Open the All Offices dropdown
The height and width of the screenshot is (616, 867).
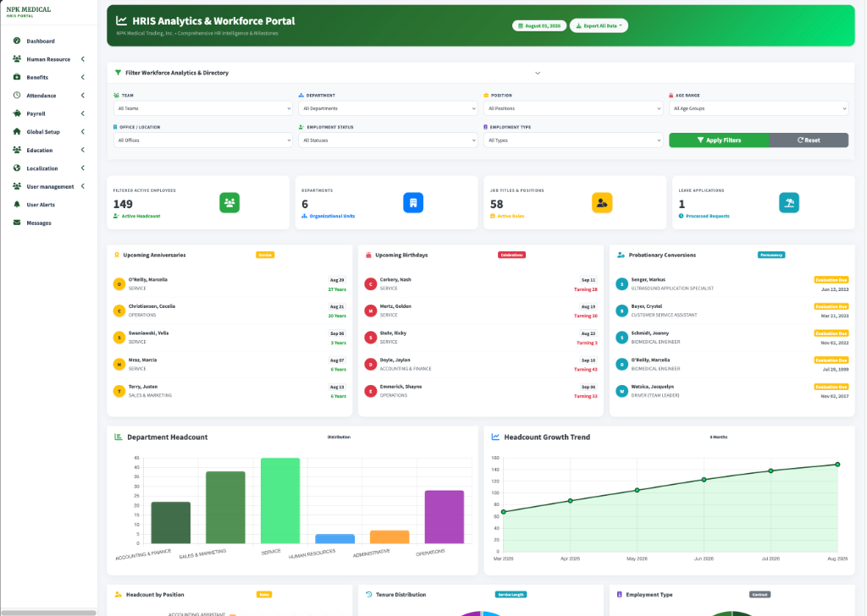[203, 140]
